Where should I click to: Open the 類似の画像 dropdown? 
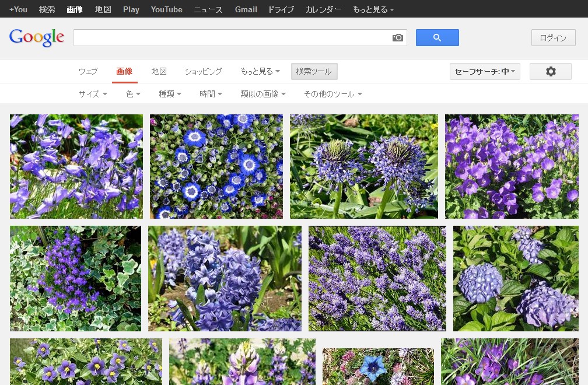[263, 94]
